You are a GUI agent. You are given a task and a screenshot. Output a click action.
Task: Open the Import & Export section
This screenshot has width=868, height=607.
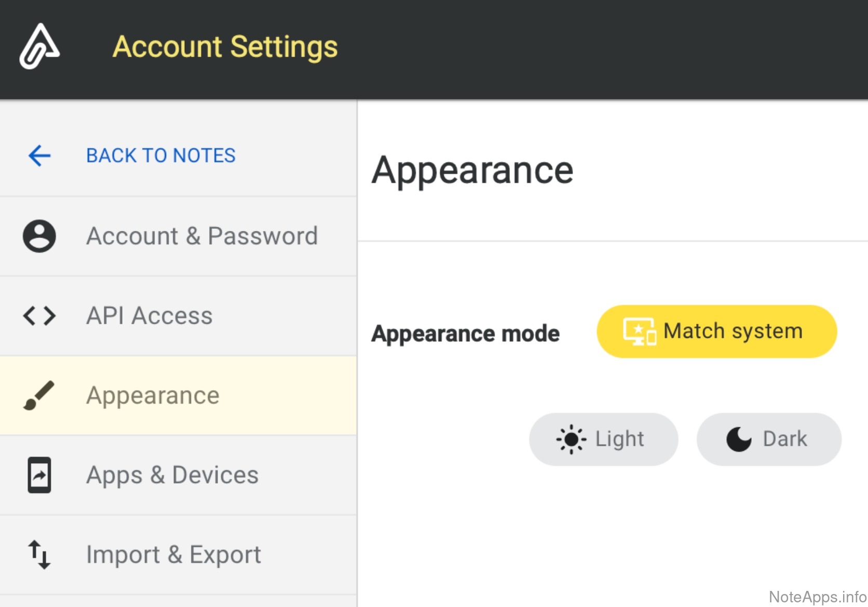click(173, 554)
